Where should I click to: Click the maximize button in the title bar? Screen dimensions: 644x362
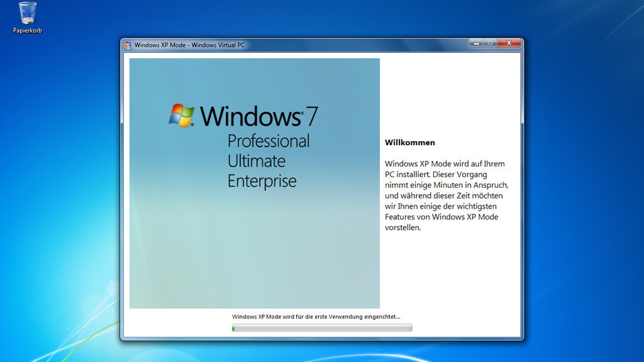[490, 43]
